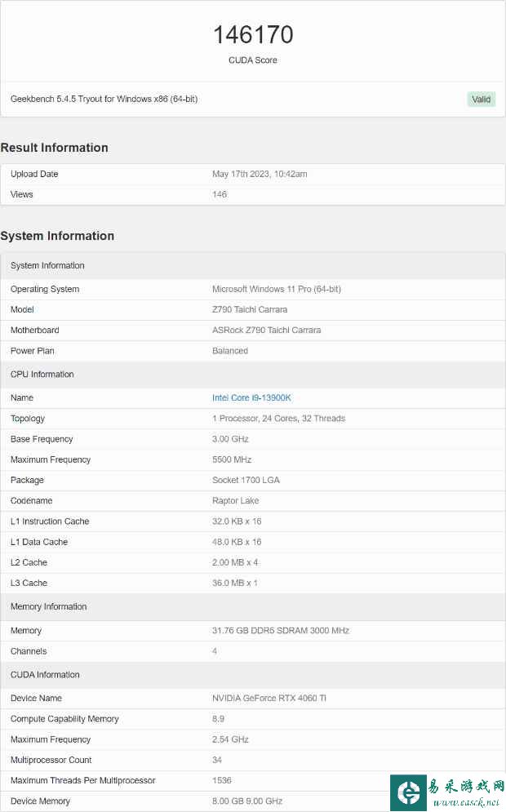Click L1 Data Cache value 48.0 KB x 16
This screenshot has height=812, width=506.
coord(237,542)
